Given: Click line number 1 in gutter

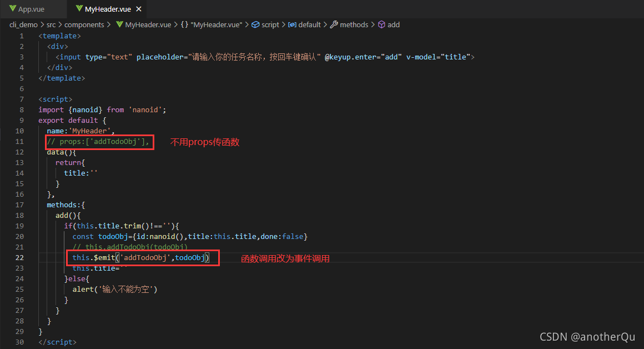Looking at the screenshot, I should (22, 36).
